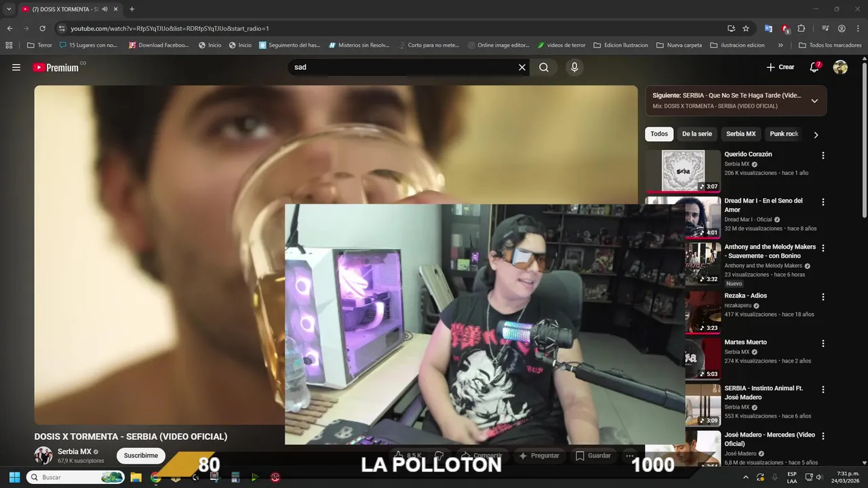Open SERBIA - Instinto Animal Ft. José Madero

tap(764, 392)
